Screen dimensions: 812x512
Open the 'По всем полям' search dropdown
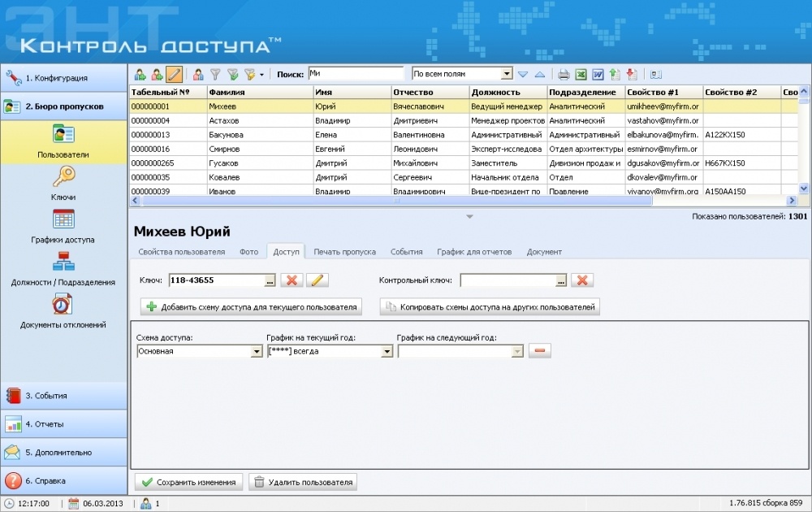click(507, 74)
